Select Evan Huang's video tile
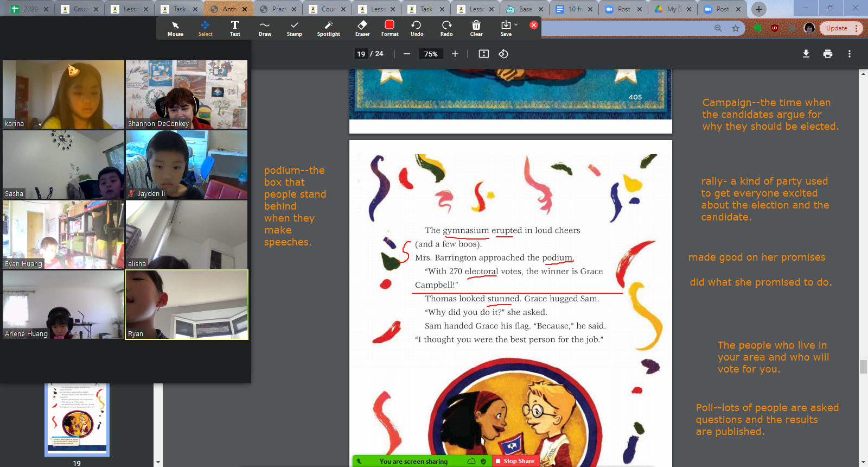This screenshot has height=467, width=868. click(63, 235)
